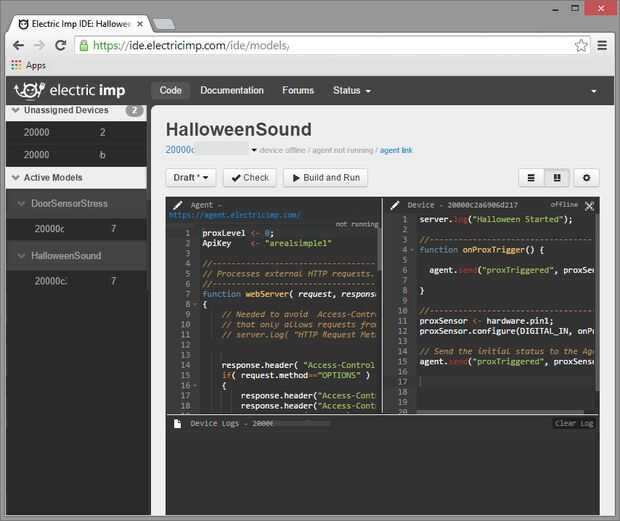Click the bookmark star in address bar
This screenshot has width=620, height=521.
581,45
